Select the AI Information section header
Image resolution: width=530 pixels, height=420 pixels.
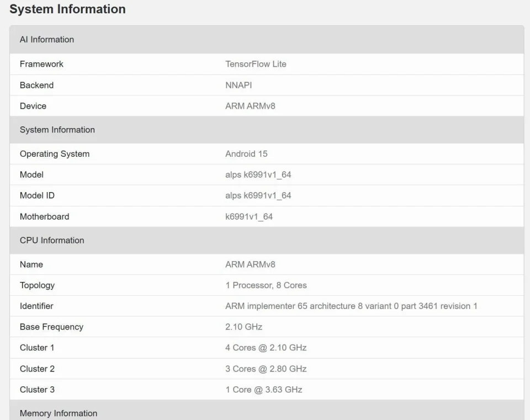point(47,40)
